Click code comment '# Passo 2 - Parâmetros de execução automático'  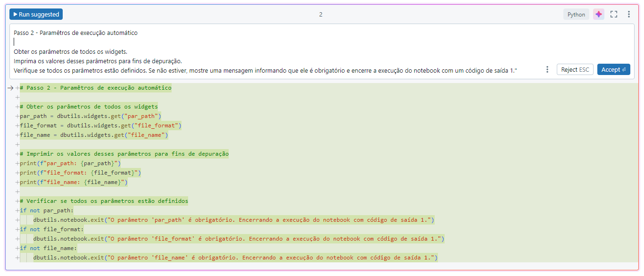point(96,88)
